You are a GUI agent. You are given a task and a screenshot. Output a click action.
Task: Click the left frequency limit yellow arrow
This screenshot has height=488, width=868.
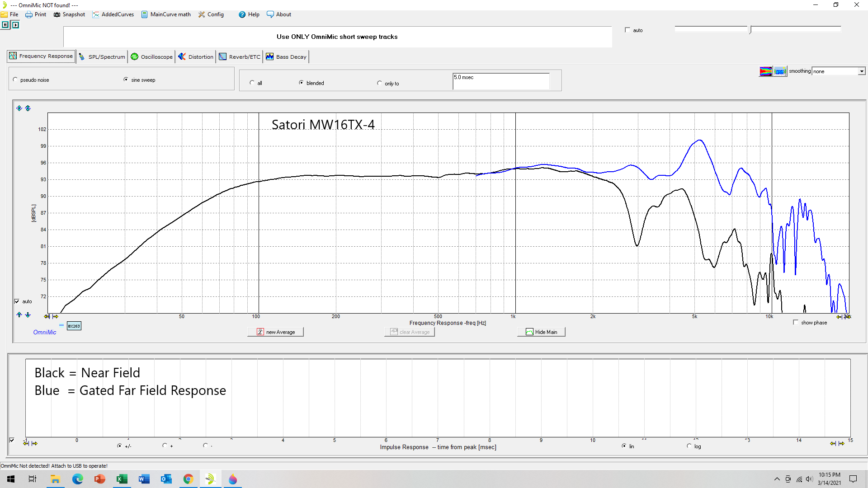click(x=47, y=316)
